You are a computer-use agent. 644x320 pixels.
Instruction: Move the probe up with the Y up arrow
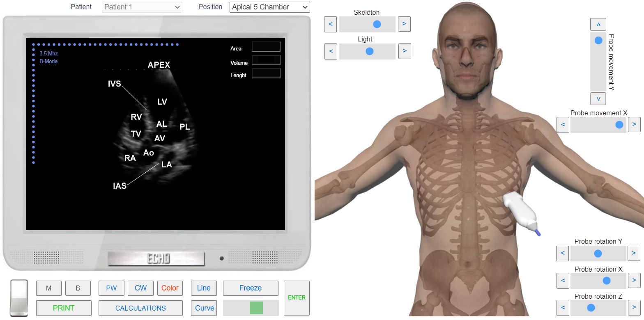coord(598,25)
